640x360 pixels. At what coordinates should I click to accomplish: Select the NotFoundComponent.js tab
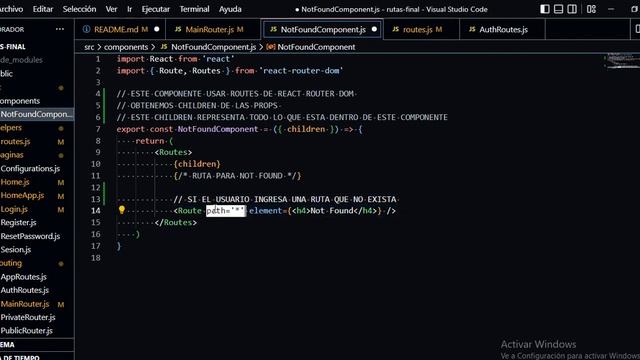322,29
